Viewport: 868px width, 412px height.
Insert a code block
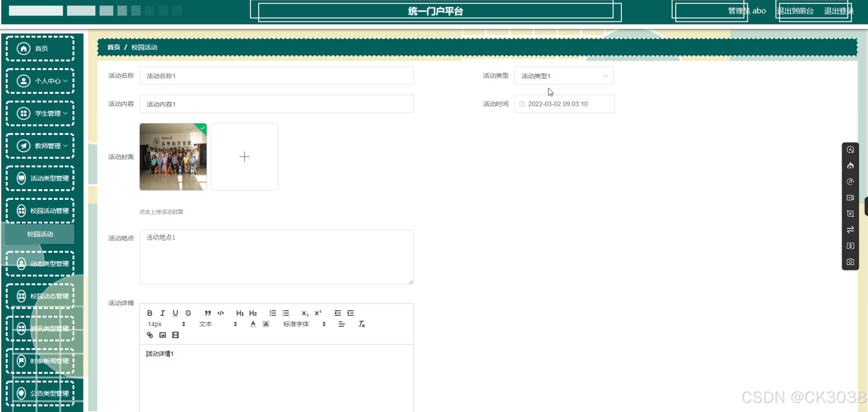[x=221, y=313]
